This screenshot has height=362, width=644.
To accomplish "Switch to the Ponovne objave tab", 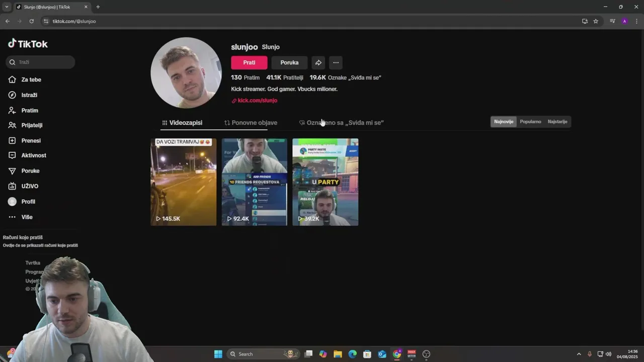I will pyautogui.click(x=251, y=123).
